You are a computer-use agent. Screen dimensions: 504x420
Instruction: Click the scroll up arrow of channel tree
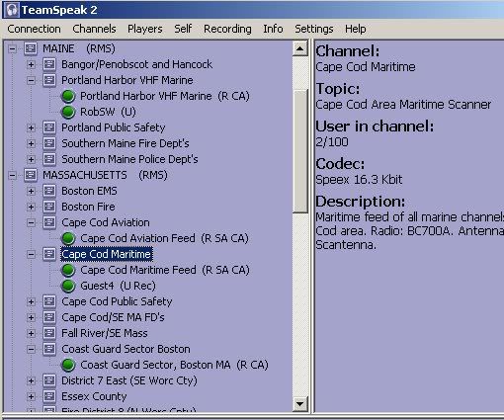click(x=300, y=49)
